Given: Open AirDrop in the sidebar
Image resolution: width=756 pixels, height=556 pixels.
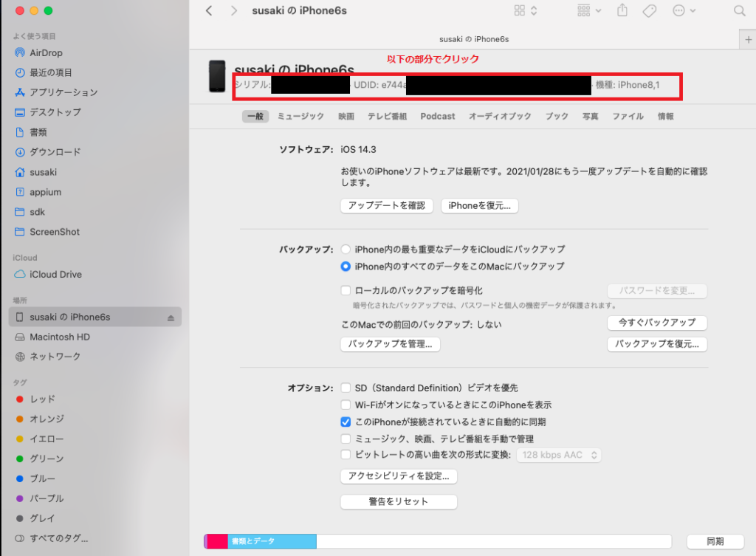Looking at the screenshot, I should pyautogui.click(x=46, y=52).
